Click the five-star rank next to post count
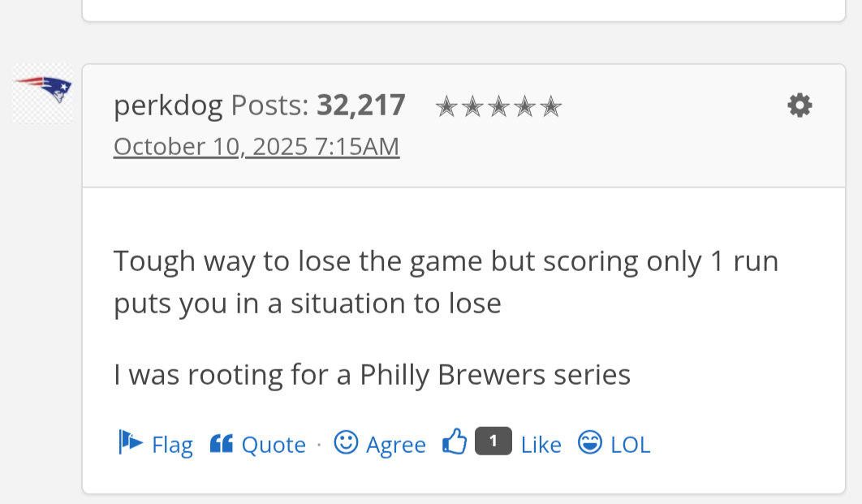This screenshot has width=862, height=504. (498, 106)
